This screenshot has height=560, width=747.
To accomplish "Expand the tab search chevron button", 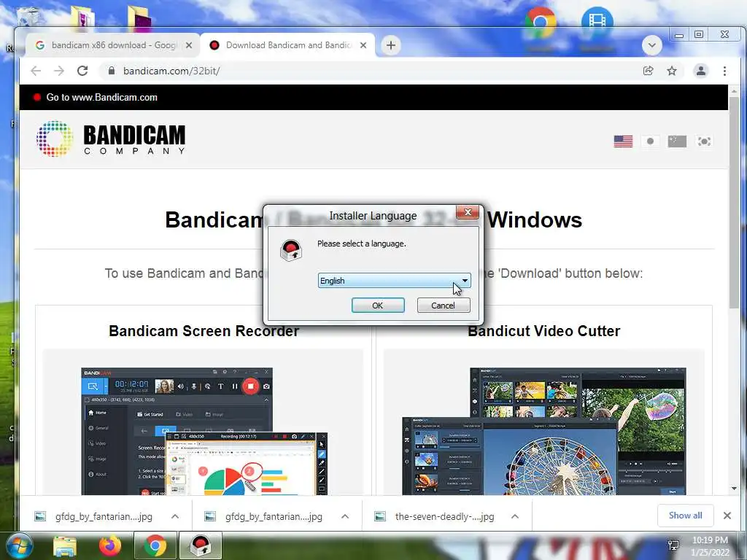I will (x=651, y=45).
